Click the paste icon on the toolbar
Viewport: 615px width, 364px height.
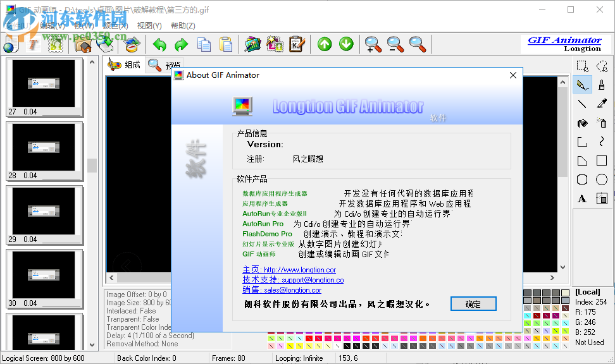pos(225,45)
